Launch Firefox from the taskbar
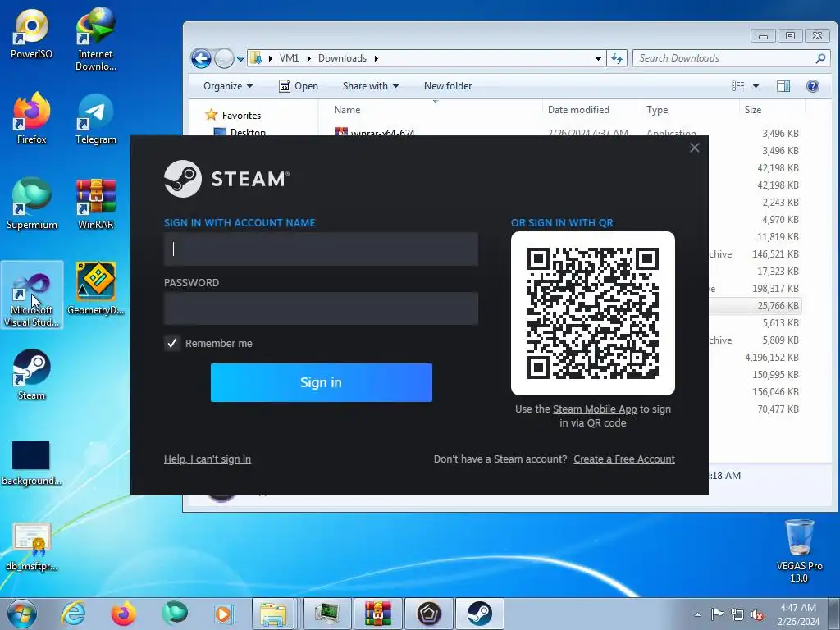840x630 pixels. 123,614
